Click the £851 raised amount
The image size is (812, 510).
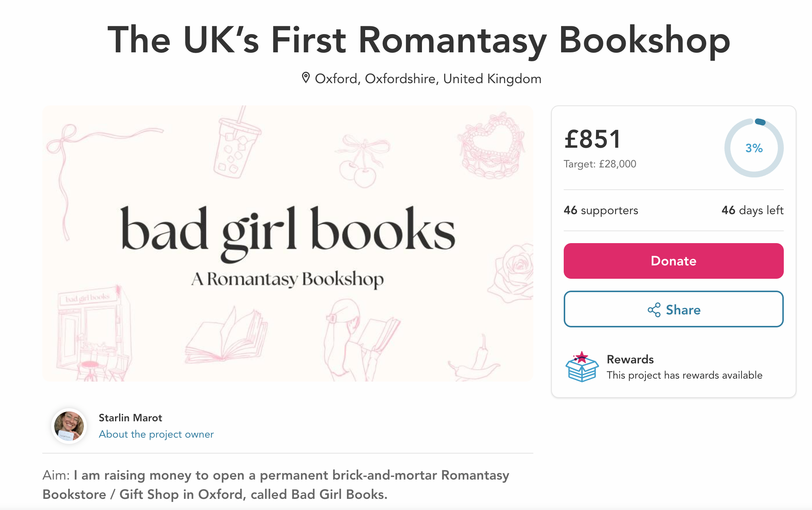pos(592,140)
